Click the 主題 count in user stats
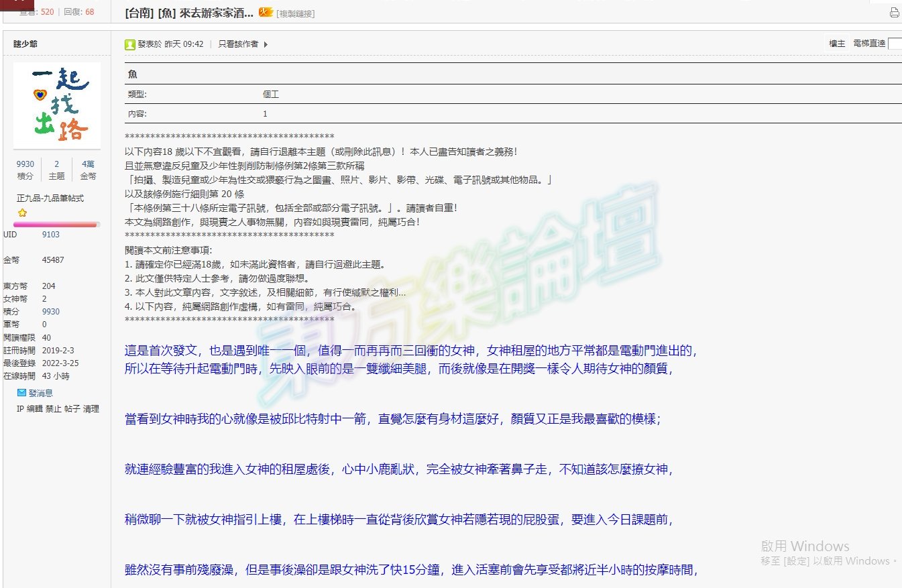The width and height of the screenshot is (902, 588). coord(57,170)
